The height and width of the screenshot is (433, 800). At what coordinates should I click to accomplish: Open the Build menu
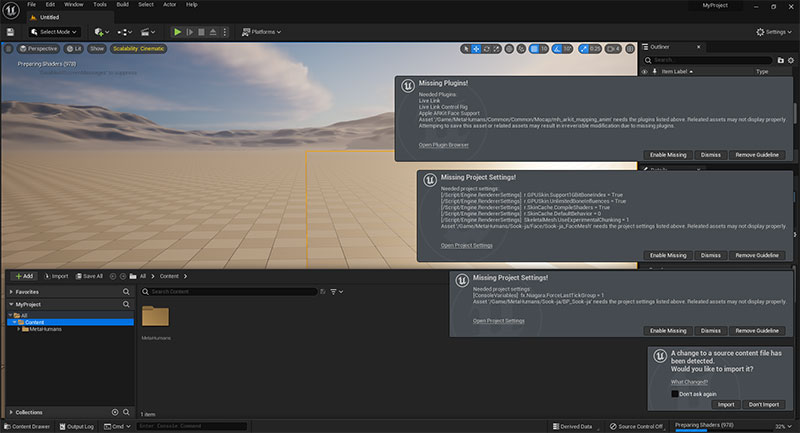coord(122,5)
